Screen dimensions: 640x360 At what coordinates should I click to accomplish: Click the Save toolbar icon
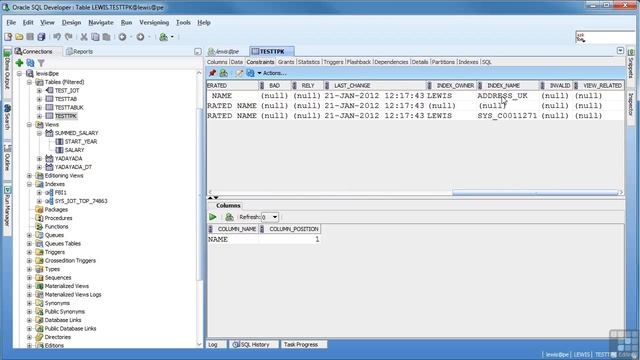click(30, 37)
